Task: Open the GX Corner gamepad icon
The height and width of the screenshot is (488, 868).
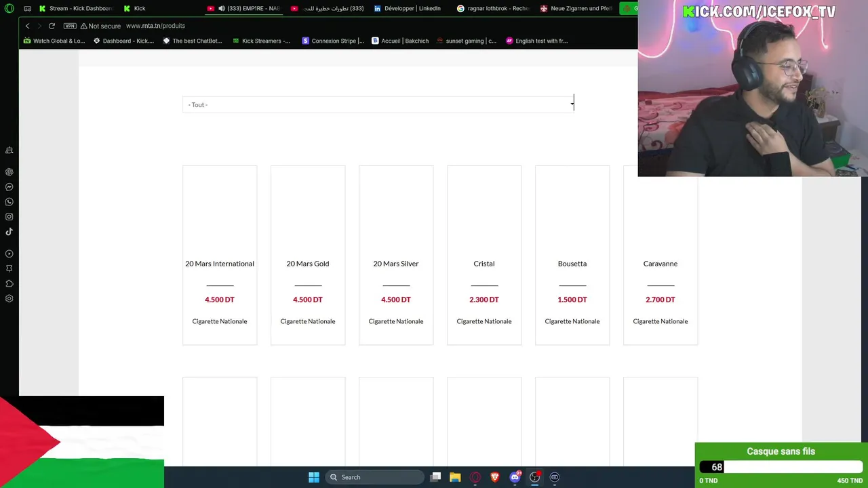Action: pyautogui.click(x=27, y=9)
